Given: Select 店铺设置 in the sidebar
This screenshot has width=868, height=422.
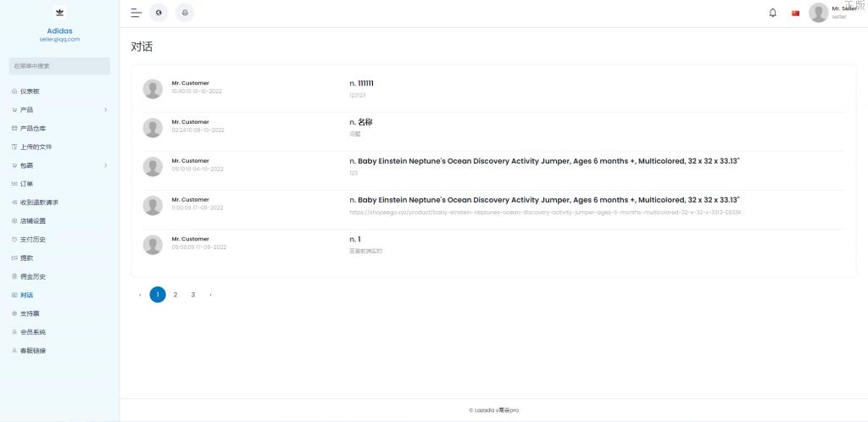Looking at the screenshot, I should click(x=33, y=221).
